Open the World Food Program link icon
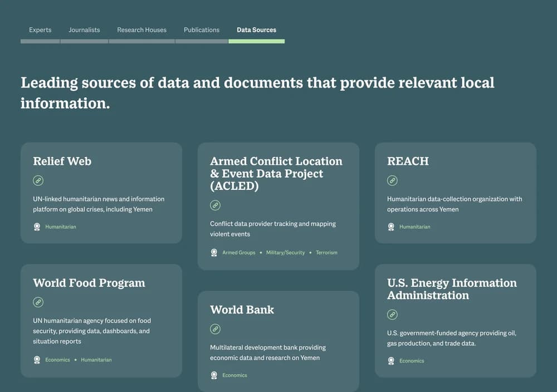The image size is (557, 392). [x=38, y=302]
